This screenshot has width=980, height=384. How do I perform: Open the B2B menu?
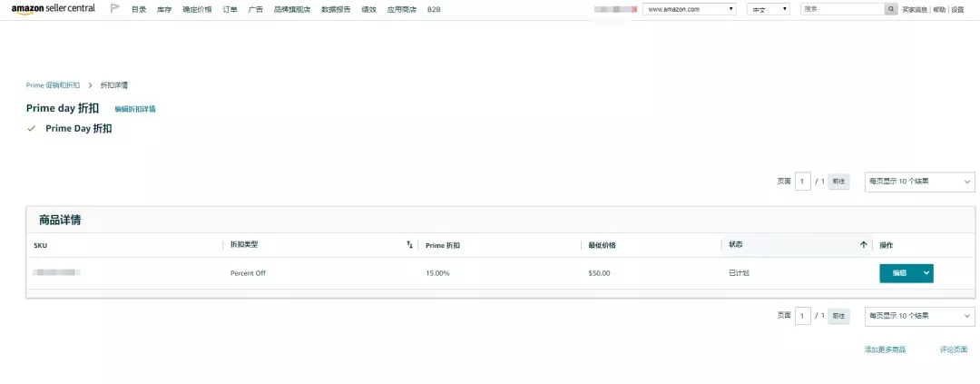434,10
